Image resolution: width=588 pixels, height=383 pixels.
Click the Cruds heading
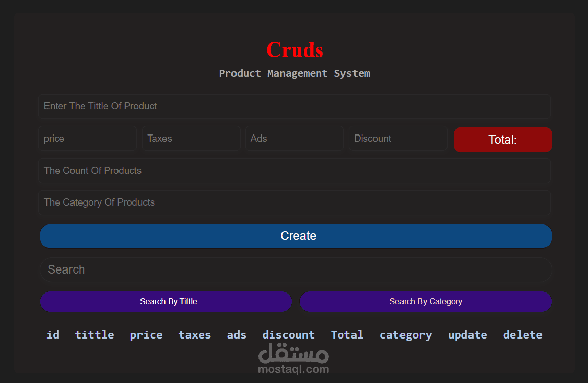click(294, 50)
